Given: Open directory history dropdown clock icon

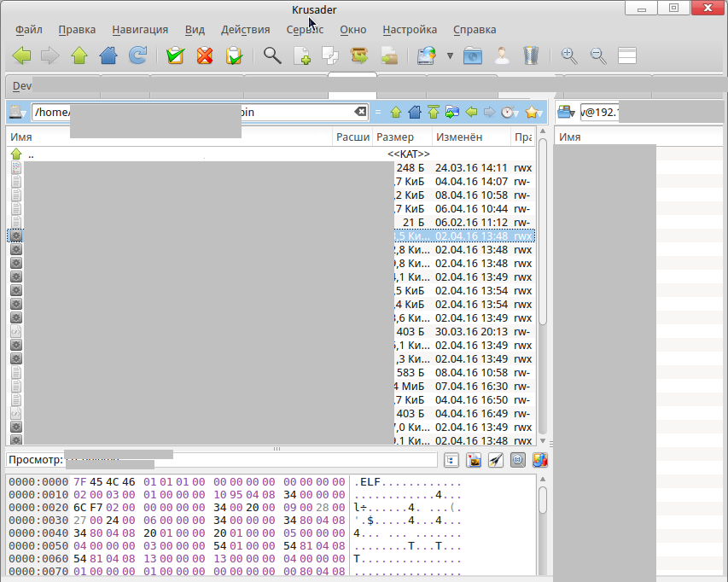Looking at the screenshot, I should [510, 112].
